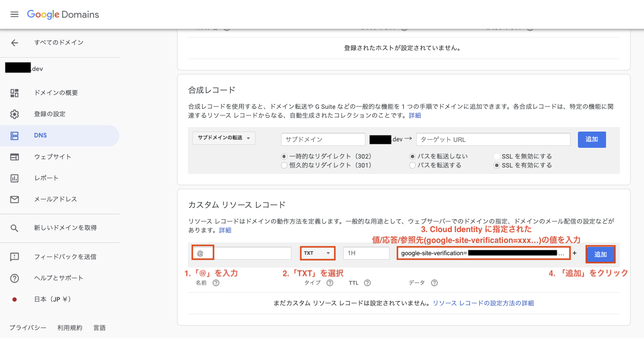The height and width of the screenshot is (338, 644).
Task: Click the record name field containing @
Action: click(242, 253)
